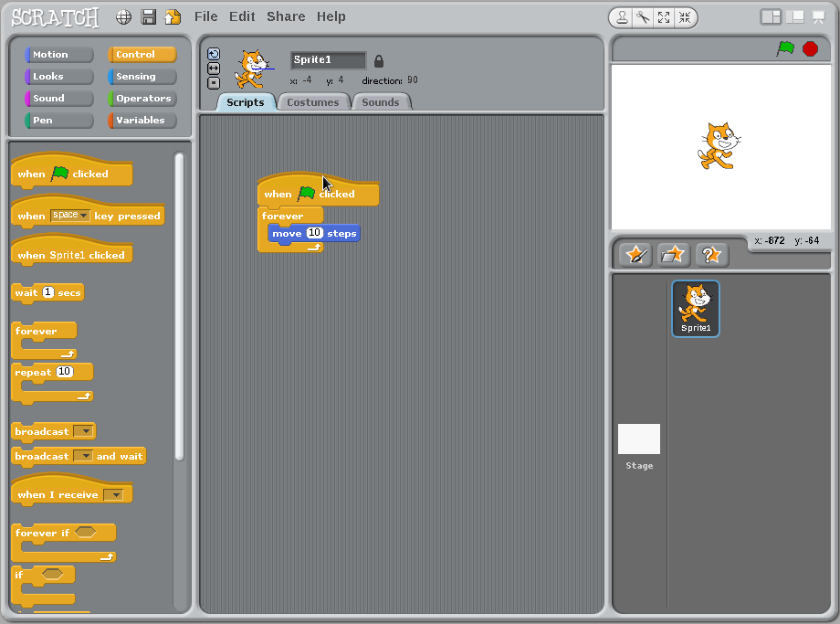Select the Sound block category

coord(59,98)
